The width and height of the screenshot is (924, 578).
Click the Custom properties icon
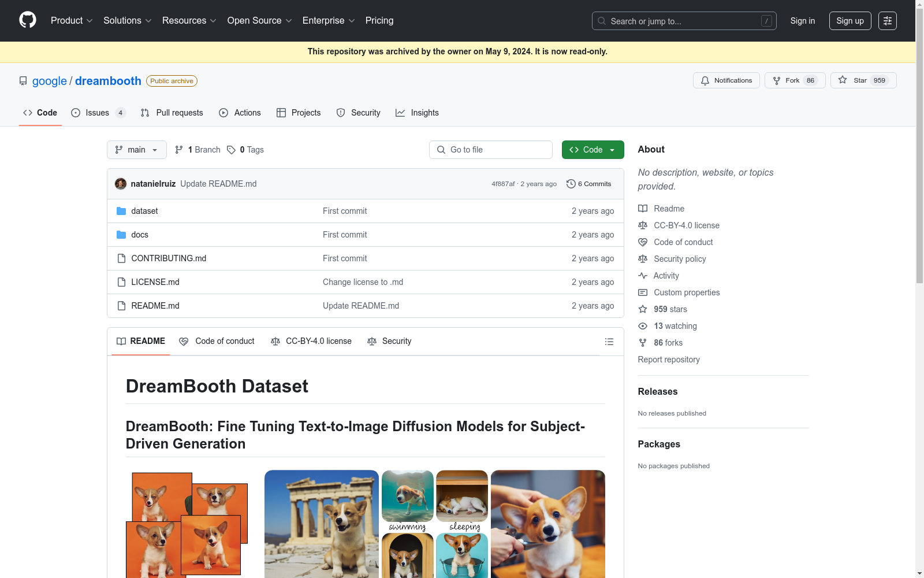pyautogui.click(x=643, y=292)
